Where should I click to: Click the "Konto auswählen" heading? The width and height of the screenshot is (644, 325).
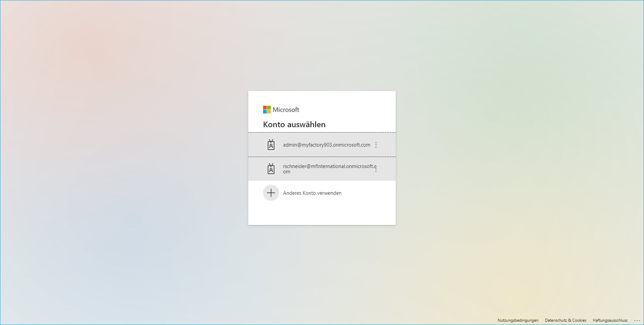(294, 125)
